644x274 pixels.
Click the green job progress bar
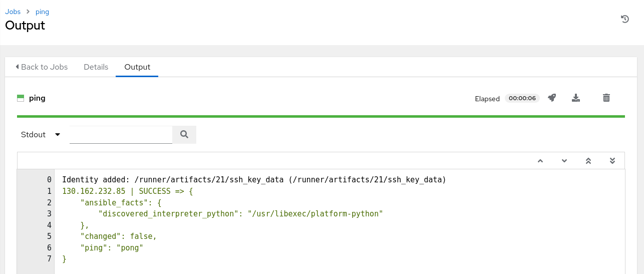[320, 116]
